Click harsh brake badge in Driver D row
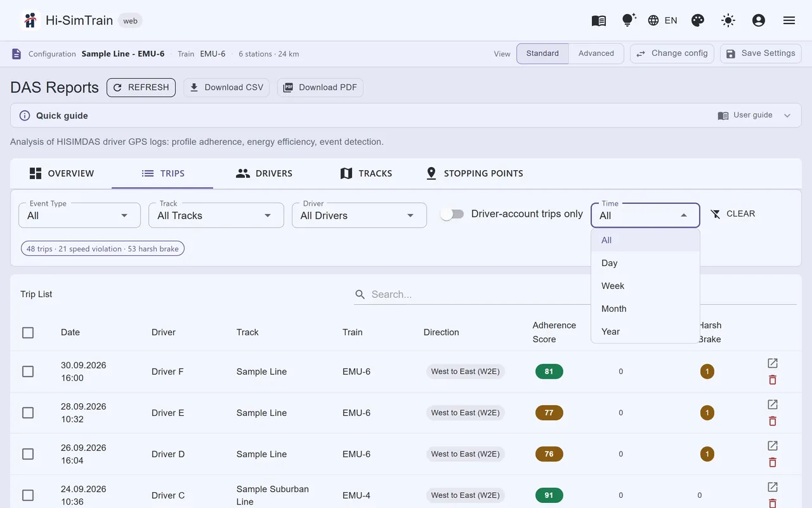812x508 pixels. tap(707, 454)
